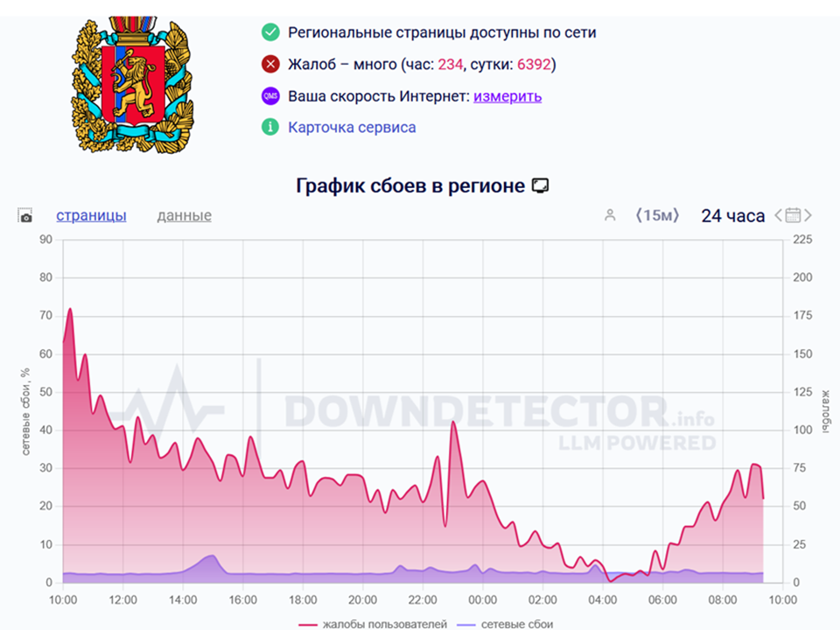Click the График сбоев в регионе heading
Screen dimensions: 840x630
tap(410, 185)
